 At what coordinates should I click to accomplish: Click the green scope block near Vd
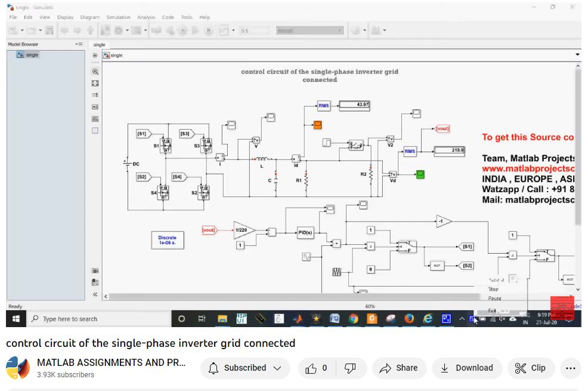point(420,174)
